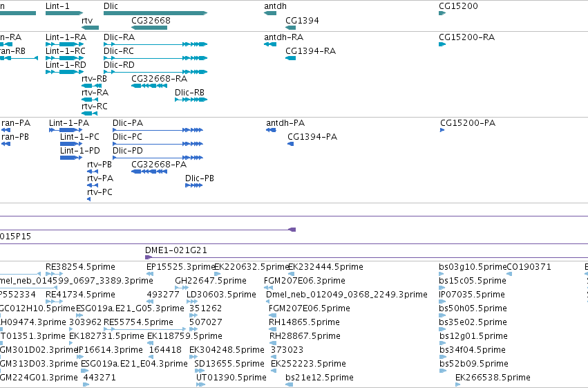Image resolution: width=588 pixels, height=388 pixels.
Task: Click the Dlic-RA transcript
Action: point(155,44)
